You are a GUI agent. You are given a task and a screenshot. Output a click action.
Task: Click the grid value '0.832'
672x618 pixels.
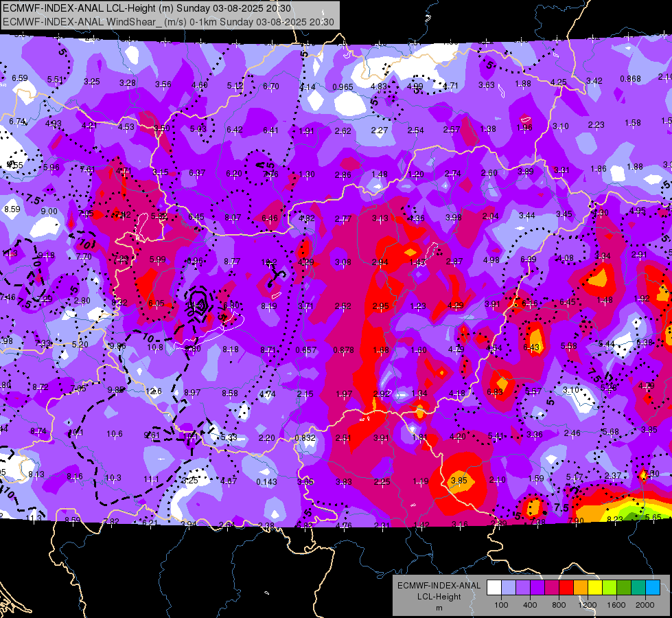[305, 438]
